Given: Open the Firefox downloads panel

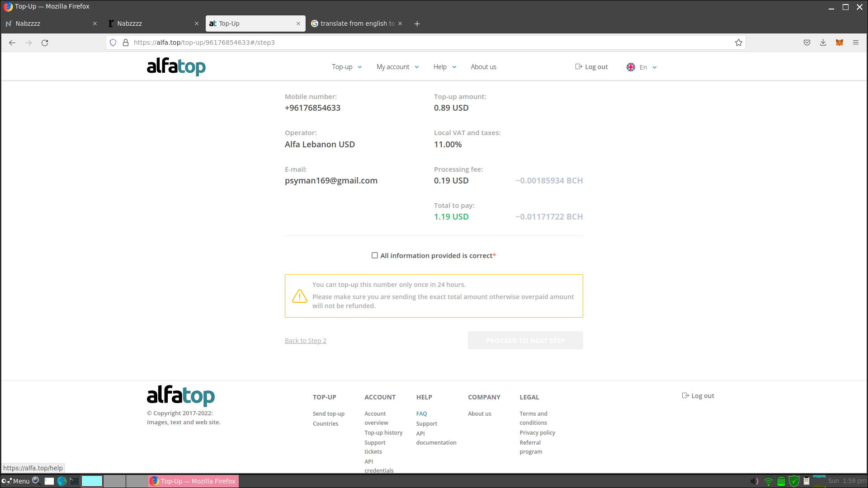Looking at the screenshot, I should click(x=823, y=42).
